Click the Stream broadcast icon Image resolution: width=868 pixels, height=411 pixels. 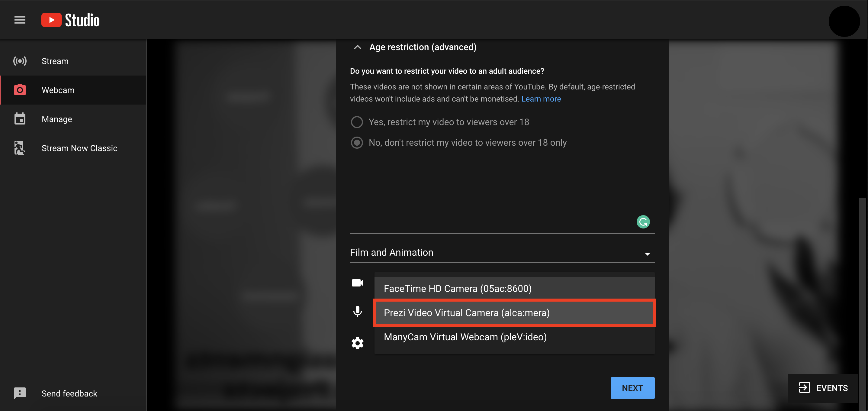tap(20, 61)
